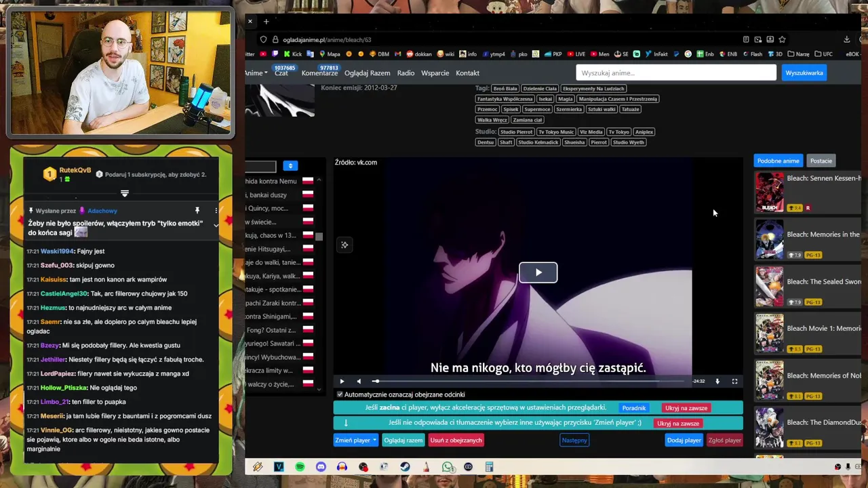
Task: Play the video using the center play button
Action: coord(538,272)
